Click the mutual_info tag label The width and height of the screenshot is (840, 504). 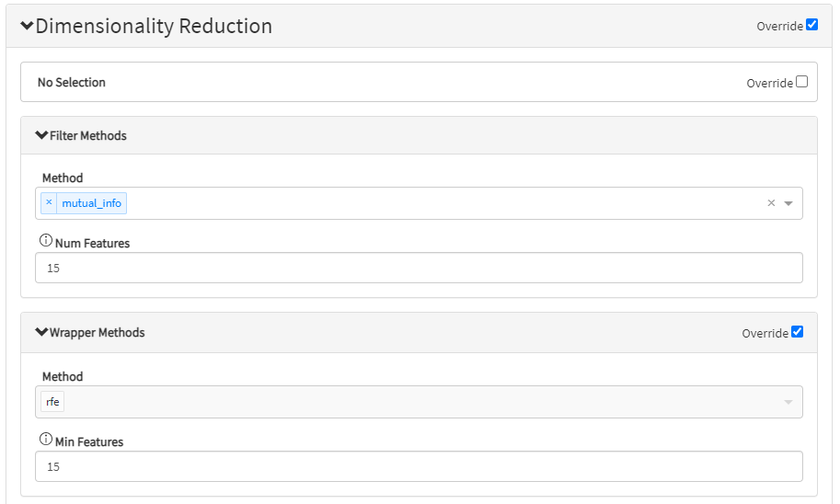click(x=91, y=203)
